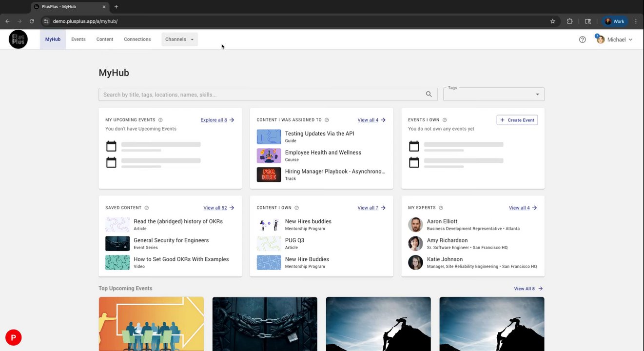The image size is (644, 351).
Task: Open Katie Johnson's profile photo
Action: (x=415, y=262)
